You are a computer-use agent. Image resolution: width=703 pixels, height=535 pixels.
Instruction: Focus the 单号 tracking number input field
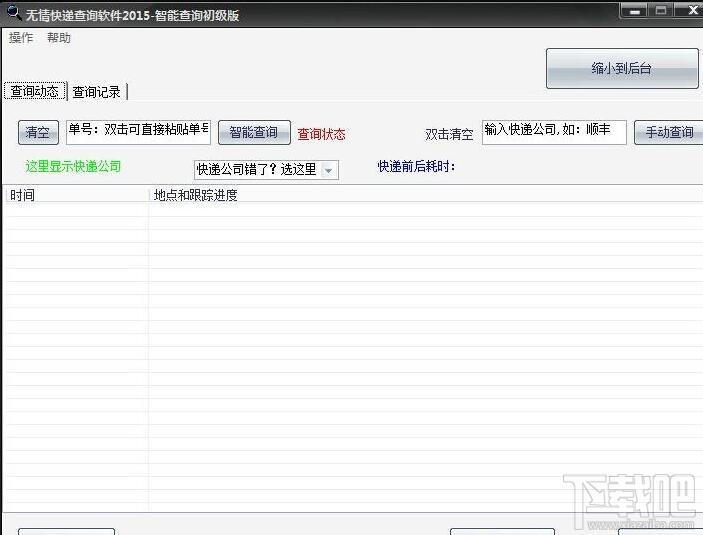(138, 132)
